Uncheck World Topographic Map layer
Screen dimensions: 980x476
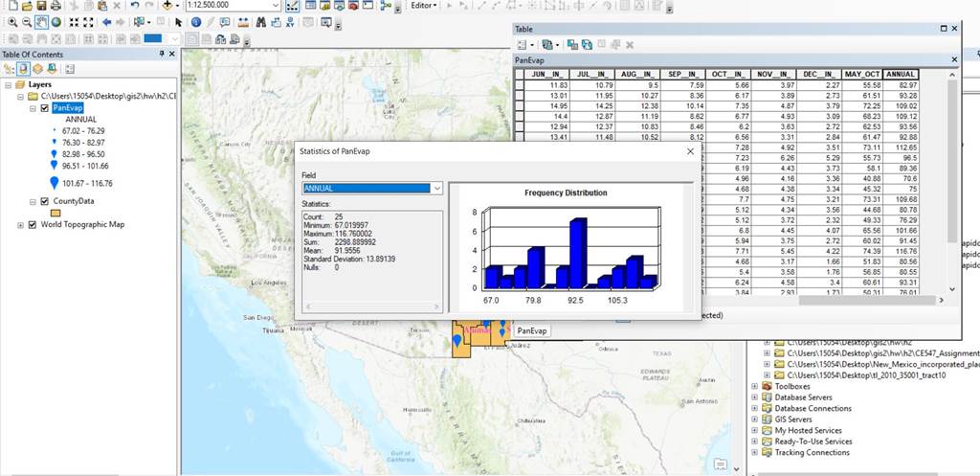tap(33, 224)
